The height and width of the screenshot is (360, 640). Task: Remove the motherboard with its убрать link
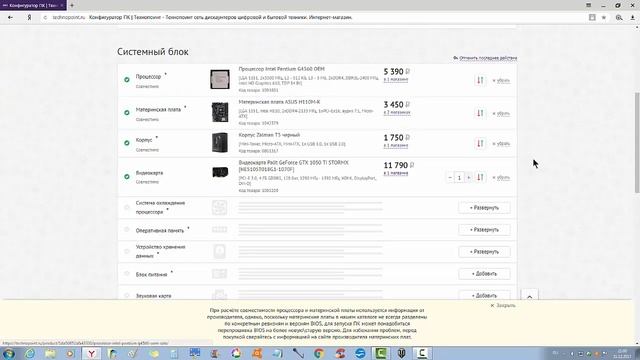[501, 113]
